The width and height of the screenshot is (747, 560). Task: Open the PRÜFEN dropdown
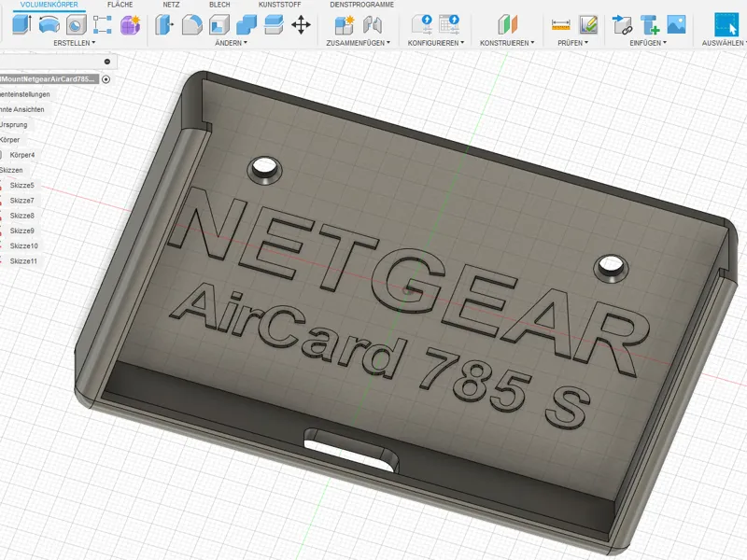click(573, 43)
